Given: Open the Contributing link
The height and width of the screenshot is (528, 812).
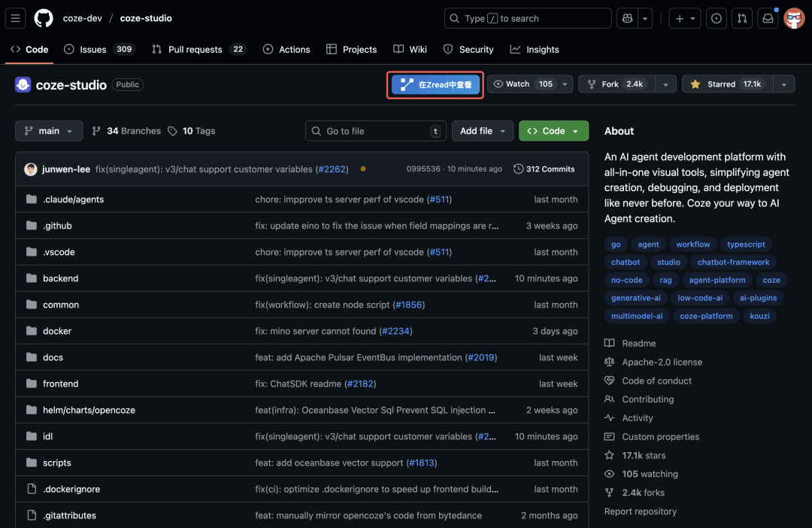Looking at the screenshot, I should tap(647, 399).
